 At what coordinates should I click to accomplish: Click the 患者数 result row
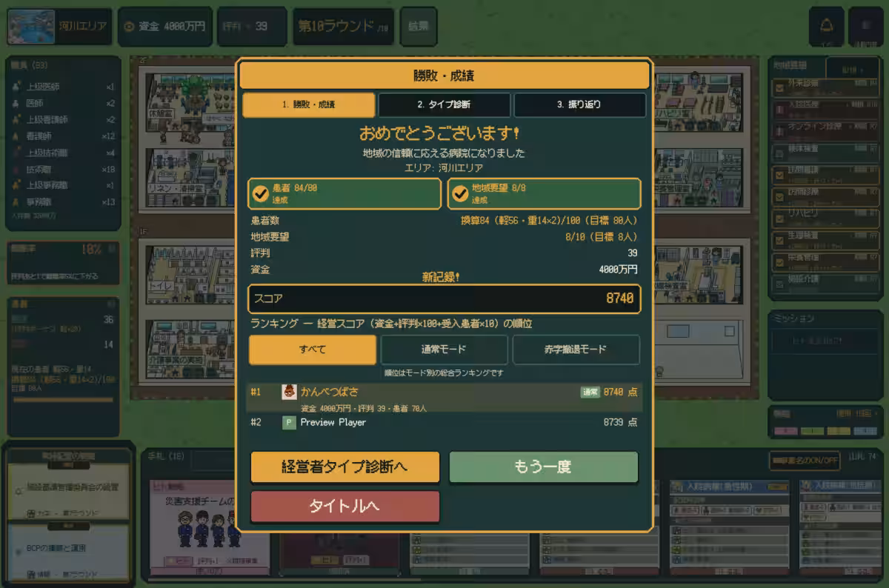[x=444, y=221]
